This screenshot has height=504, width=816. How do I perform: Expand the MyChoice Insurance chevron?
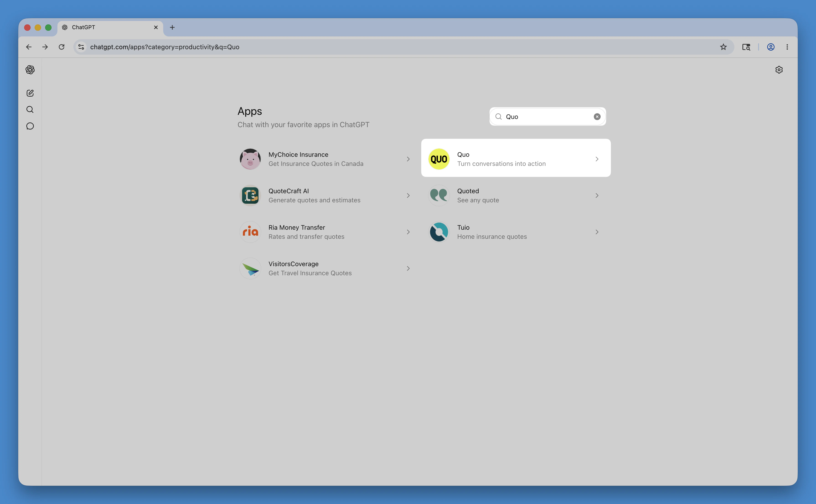point(408,159)
